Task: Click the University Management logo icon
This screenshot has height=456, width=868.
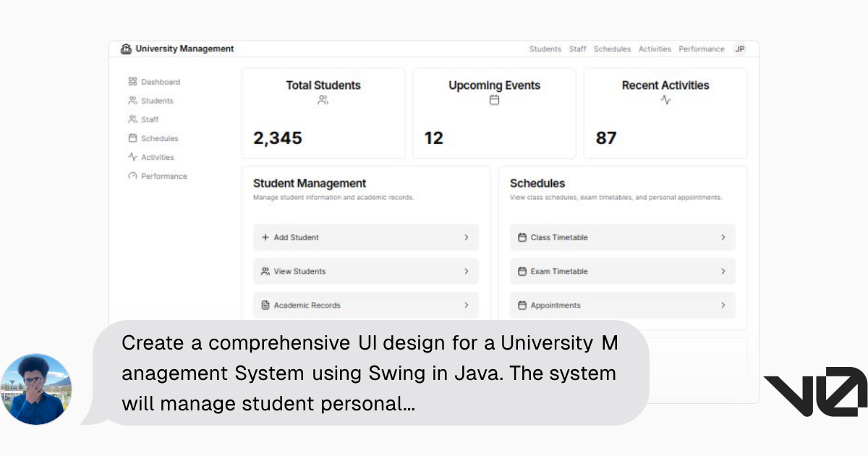Action: 126,49
